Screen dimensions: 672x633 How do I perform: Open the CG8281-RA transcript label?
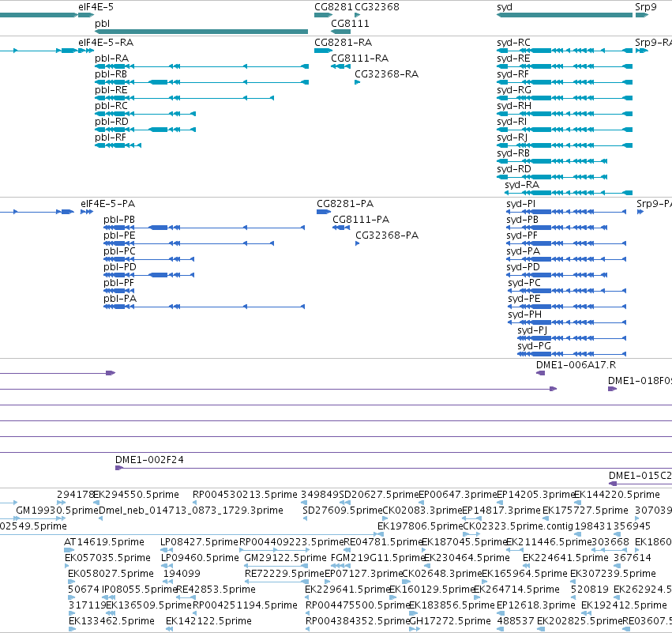click(344, 42)
